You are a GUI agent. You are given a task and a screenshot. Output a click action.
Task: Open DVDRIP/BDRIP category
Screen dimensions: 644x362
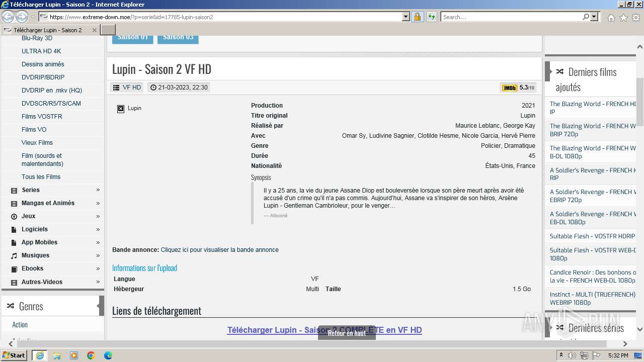[43, 77]
